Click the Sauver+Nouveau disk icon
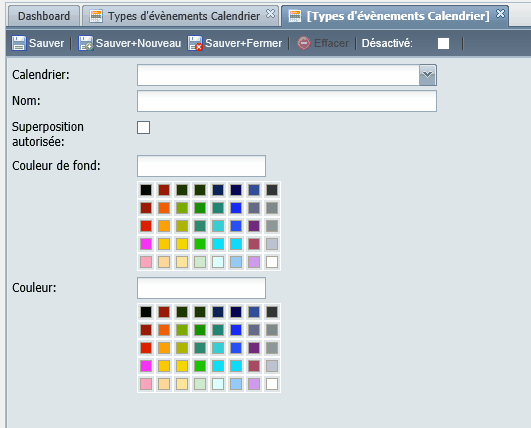531x428 pixels. (86, 43)
